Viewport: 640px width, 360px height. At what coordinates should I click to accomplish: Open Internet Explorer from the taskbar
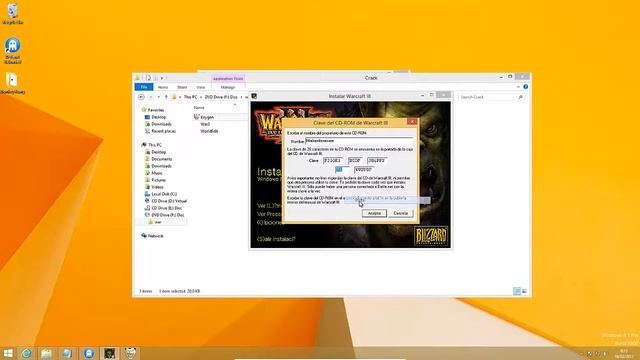tap(27, 353)
